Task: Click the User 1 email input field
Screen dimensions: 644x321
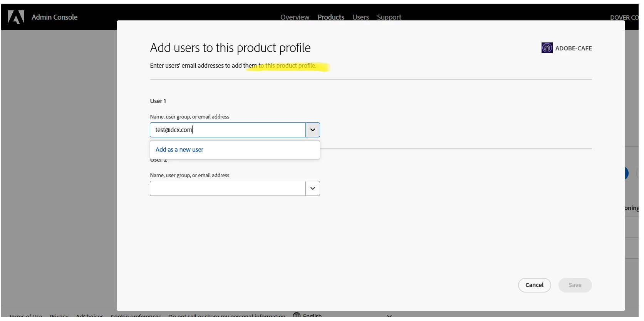Action: coord(228,130)
